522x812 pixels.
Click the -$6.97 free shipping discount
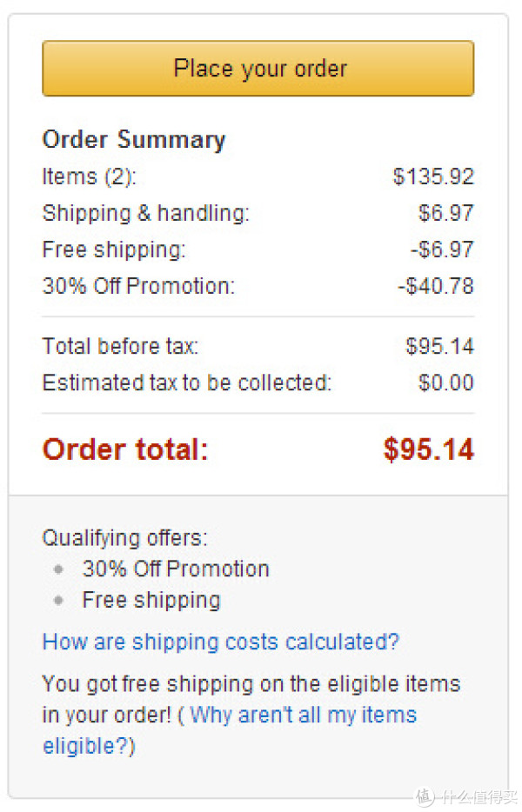[442, 250]
